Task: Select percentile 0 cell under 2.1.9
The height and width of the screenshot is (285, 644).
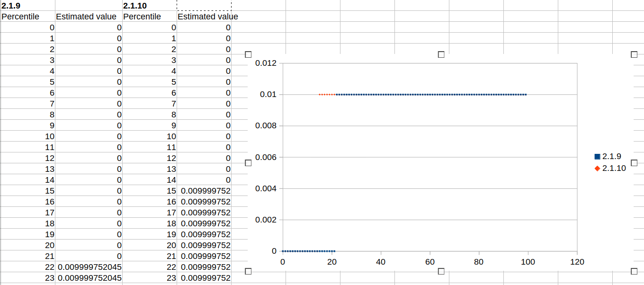Action: pyautogui.click(x=27, y=27)
